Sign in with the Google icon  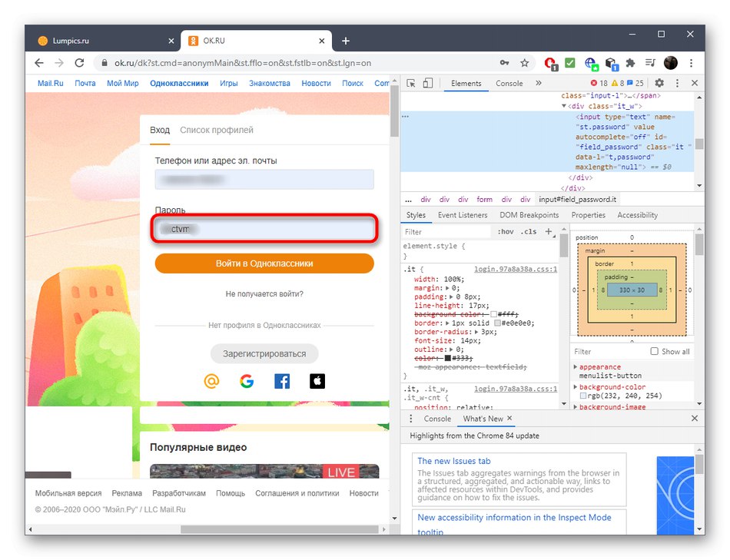247,381
